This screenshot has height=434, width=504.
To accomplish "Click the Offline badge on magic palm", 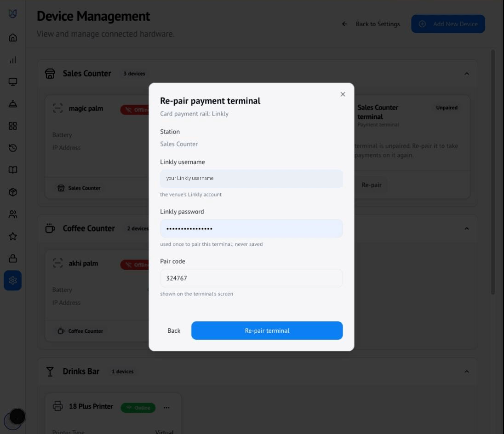I will 135,110.
